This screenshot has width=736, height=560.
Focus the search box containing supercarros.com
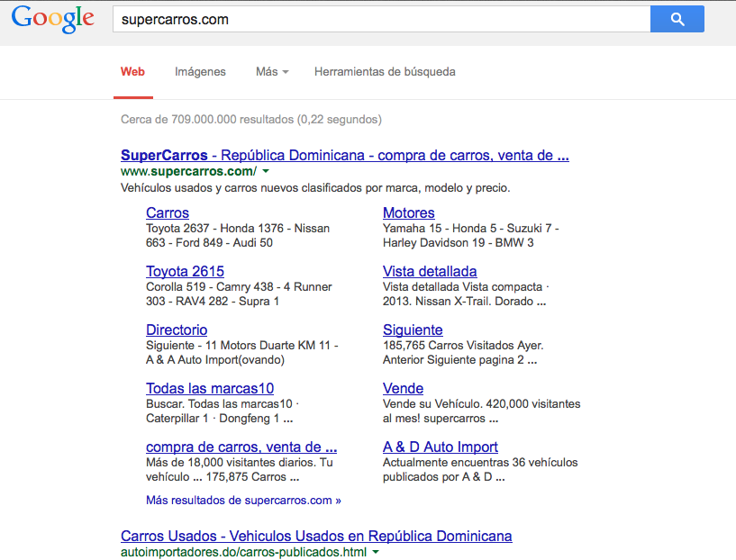tap(381, 19)
